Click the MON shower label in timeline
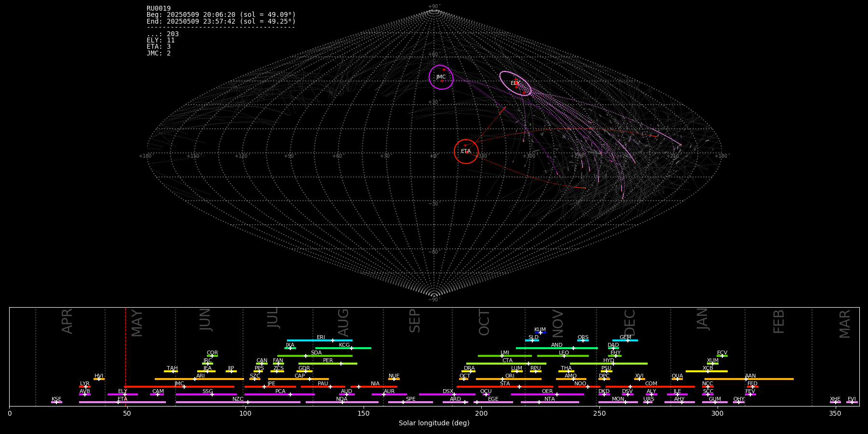The width and height of the screenshot is (868, 434). pos(618,399)
